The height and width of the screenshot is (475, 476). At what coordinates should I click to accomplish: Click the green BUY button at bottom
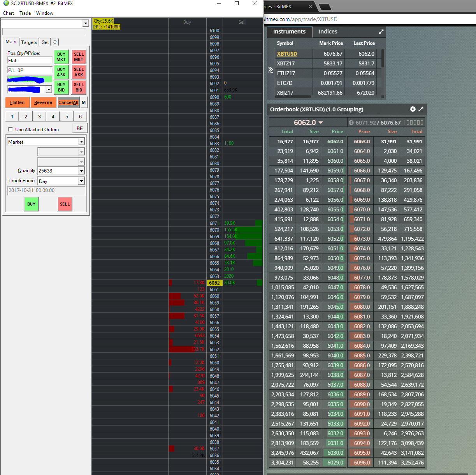coord(31,204)
